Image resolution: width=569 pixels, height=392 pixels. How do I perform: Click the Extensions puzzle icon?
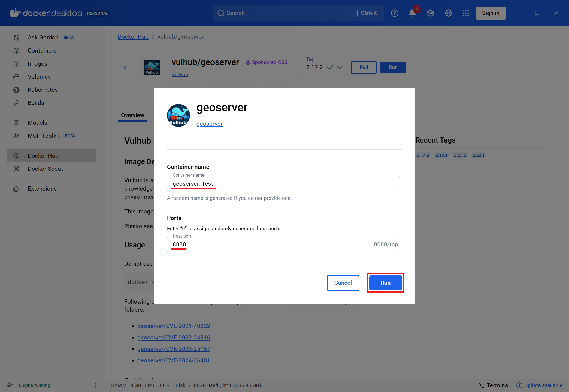pos(16,189)
